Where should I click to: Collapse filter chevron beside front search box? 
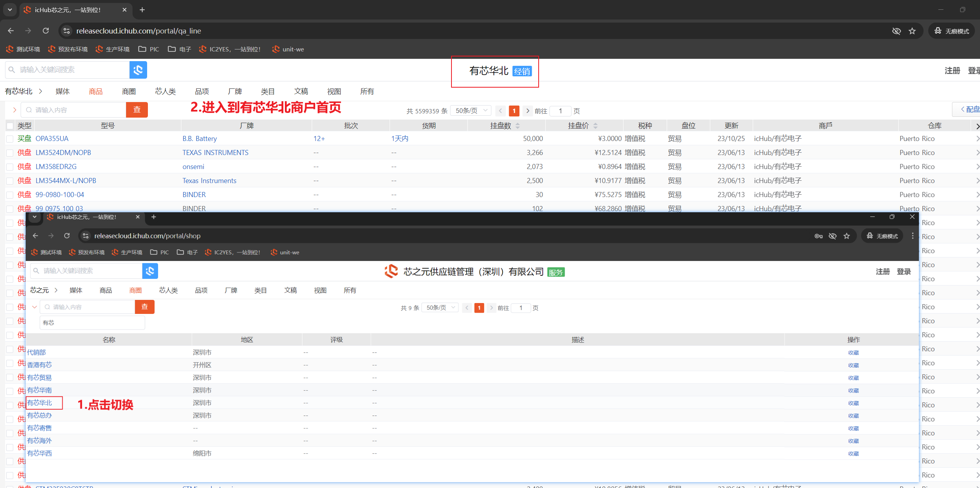click(34, 307)
